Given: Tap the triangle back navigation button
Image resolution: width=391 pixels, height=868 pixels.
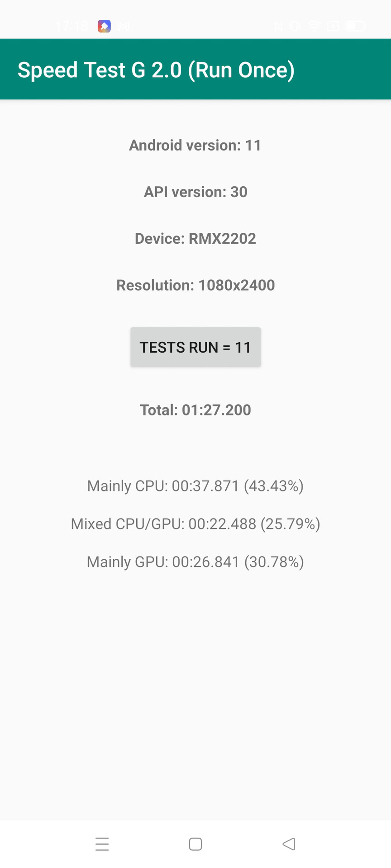Looking at the screenshot, I should (x=289, y=844).
